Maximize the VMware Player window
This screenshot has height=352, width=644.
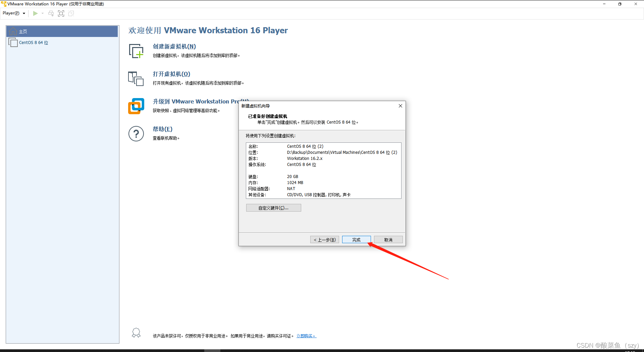tap(620, 4)
